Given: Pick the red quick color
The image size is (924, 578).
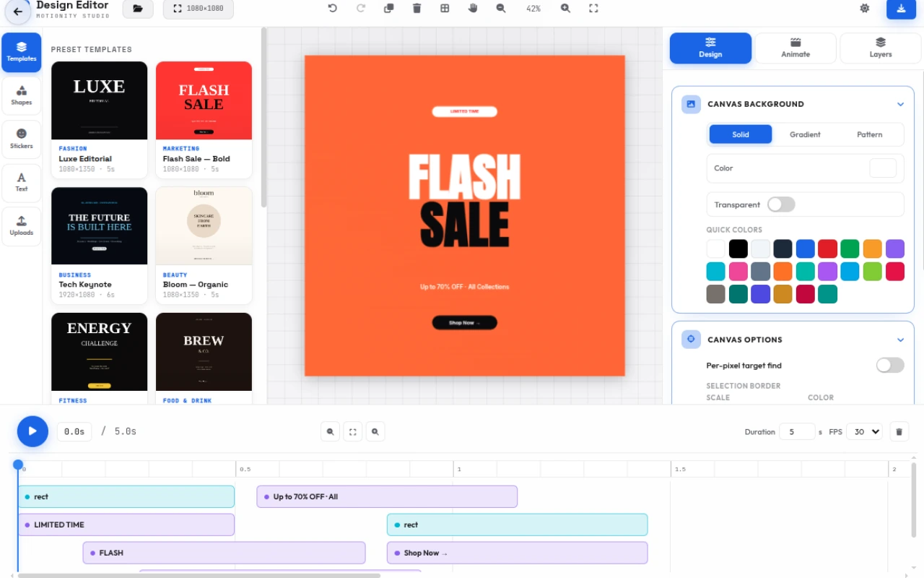Looking at the screenshot, I should (x=827, y=249).
